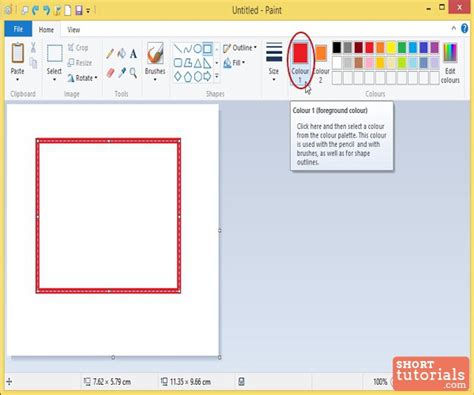Screen dimensions: 474x395
Task: Click the Brushes tool icon
Action: pyautogui.click(x=155, y=53)
